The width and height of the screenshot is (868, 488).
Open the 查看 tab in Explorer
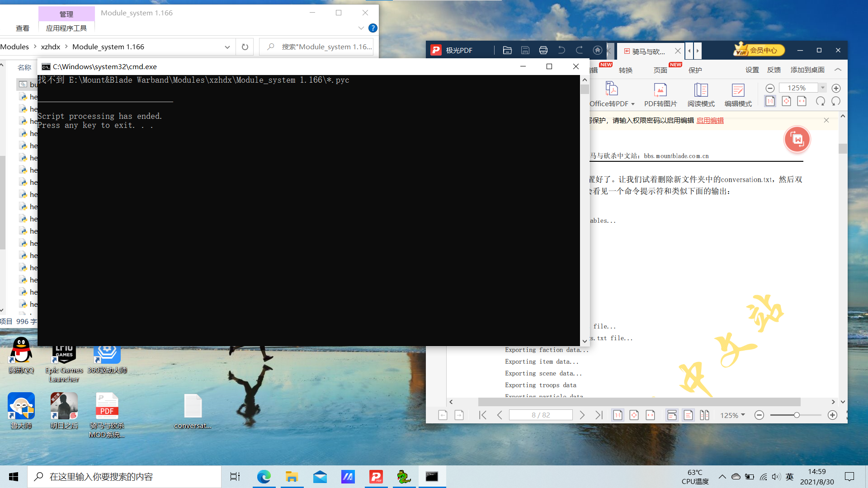(x=23, y=28)
